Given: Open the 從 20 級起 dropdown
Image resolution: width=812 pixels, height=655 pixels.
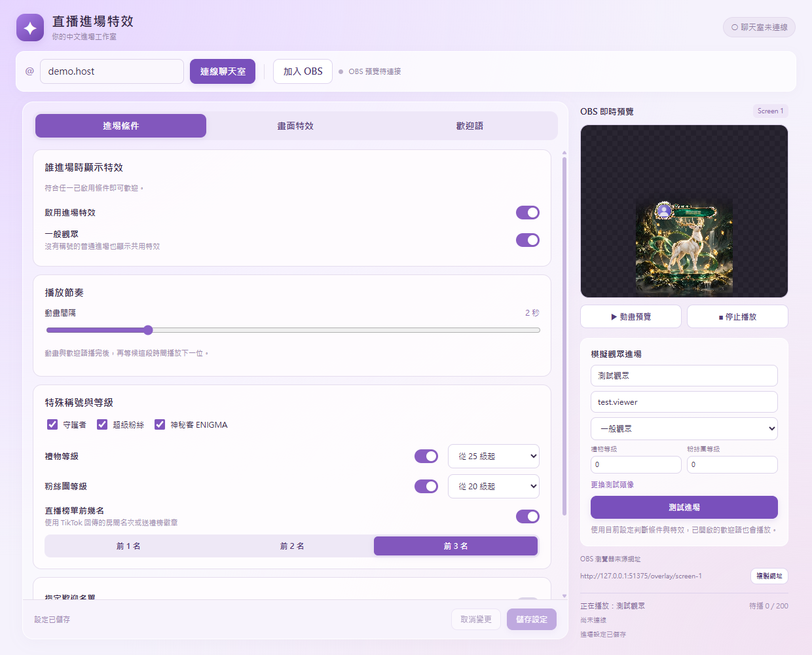Looking at the screenshot, I should 494,486.
